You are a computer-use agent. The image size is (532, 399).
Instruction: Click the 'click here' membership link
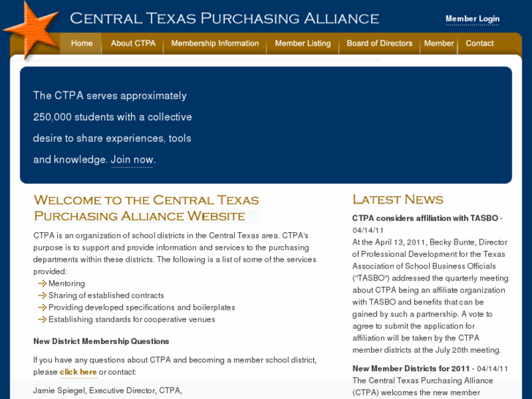(x=78, y=372)
